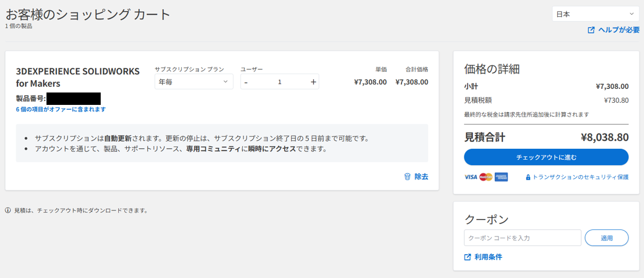Open the トランザクションのセキュリティ保護 link
Viewport: 644px width, 278px height.
(x=580, y=177)
